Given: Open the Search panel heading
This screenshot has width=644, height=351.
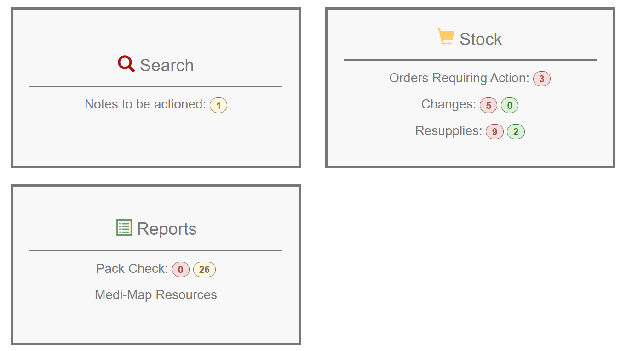Looking at the screenshot, I should click(x=167, y=65).
